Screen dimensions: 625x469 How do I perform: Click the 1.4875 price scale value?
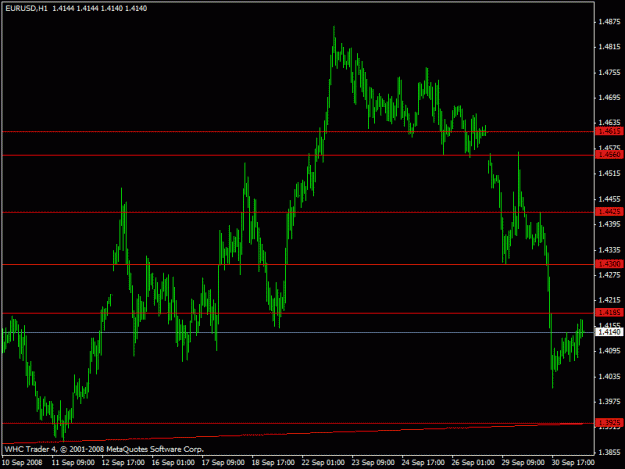click(x=610, y=22)
